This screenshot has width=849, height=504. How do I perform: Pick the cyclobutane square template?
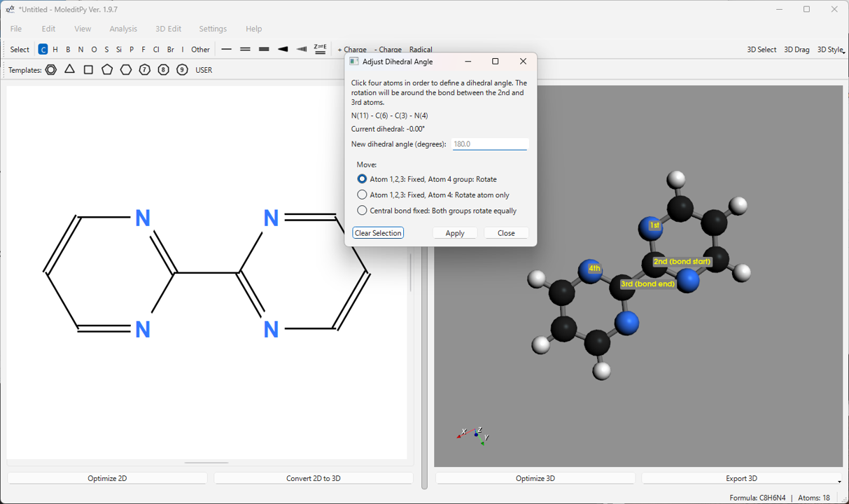tap(88, 70)
